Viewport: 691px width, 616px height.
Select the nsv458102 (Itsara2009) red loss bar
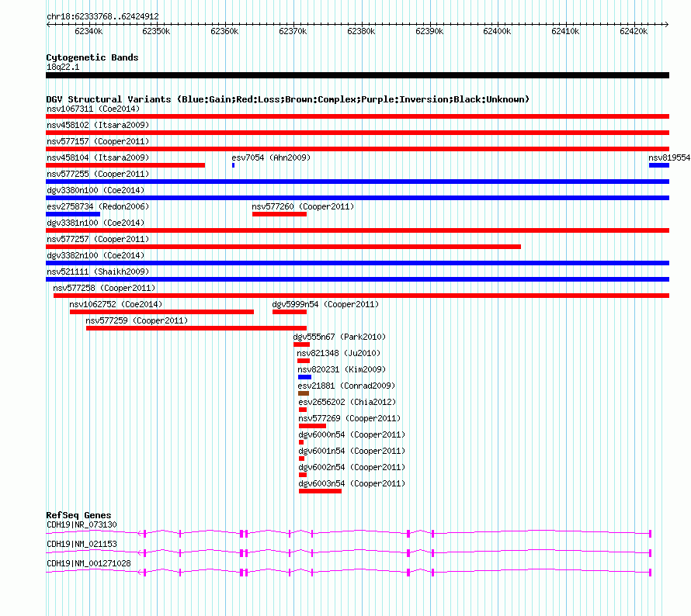[x=357, y=133]
